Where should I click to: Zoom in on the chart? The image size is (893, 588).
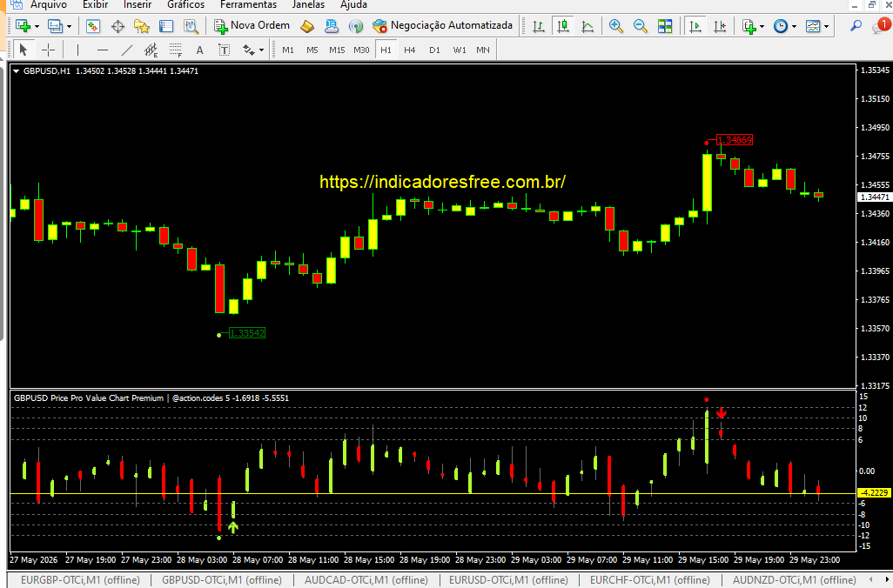coord(615,26)
